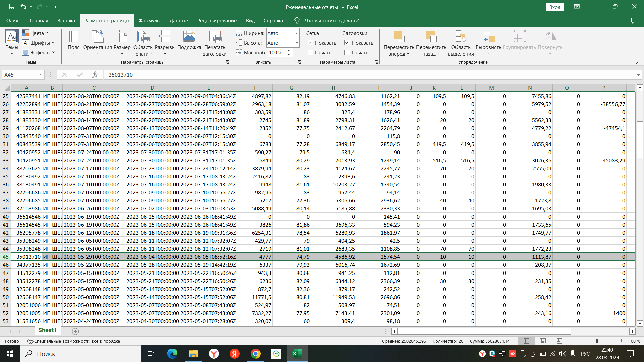Open Параметры страницы dialog launcher

[228, 62]
